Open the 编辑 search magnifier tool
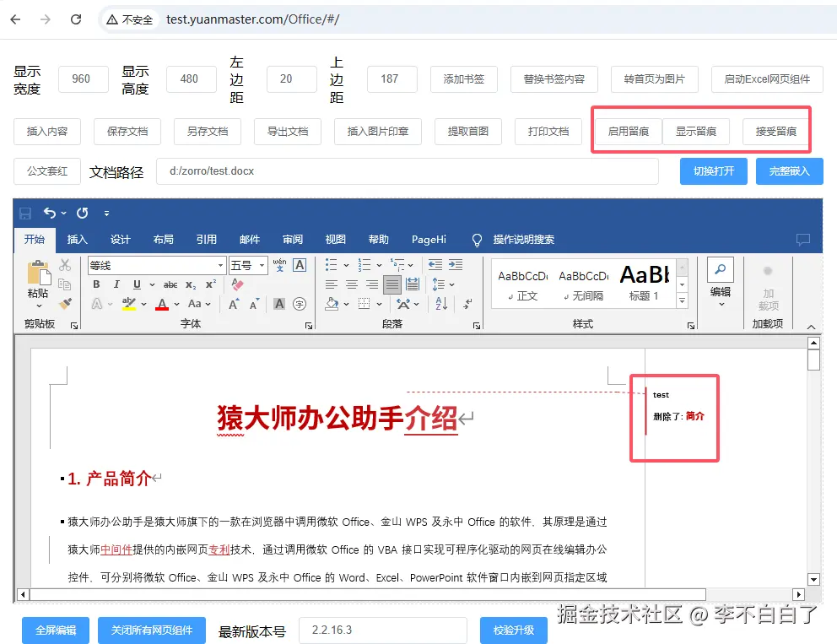This screenshot has width=837, height=644. click(x=720, y=268)
